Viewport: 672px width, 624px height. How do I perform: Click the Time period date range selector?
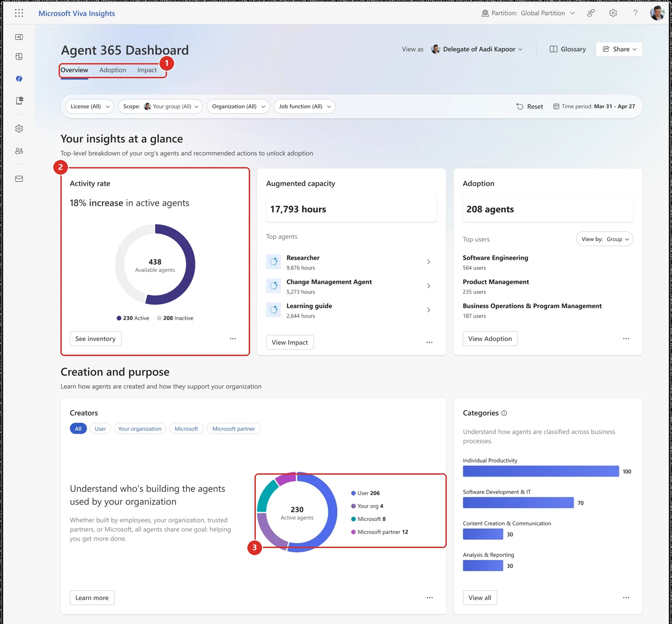coord(594,107)
